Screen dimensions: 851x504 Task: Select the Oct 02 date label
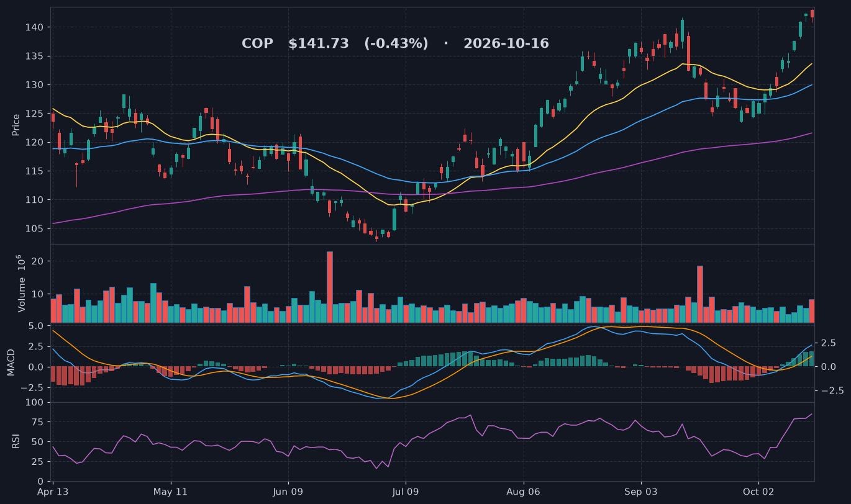[758, 492]
